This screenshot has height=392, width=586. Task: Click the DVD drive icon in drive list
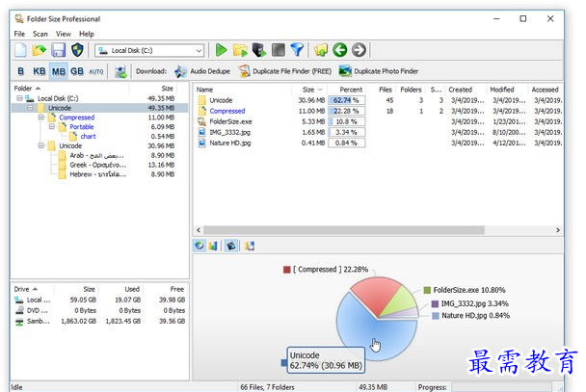[x=19, y=310]
